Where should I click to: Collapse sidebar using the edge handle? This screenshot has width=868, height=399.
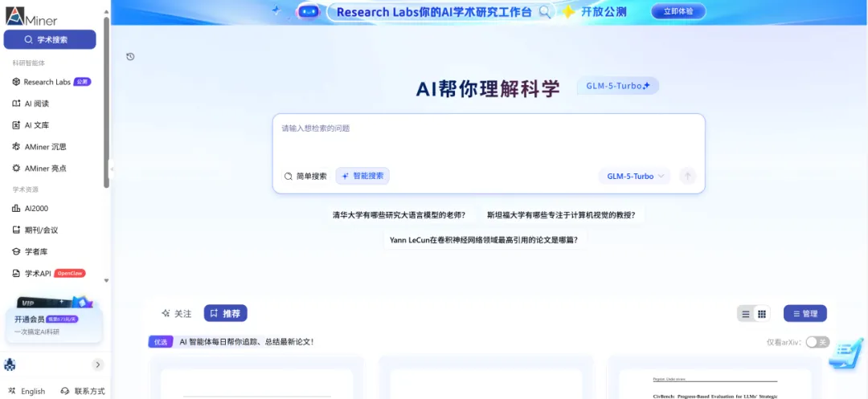111,169
